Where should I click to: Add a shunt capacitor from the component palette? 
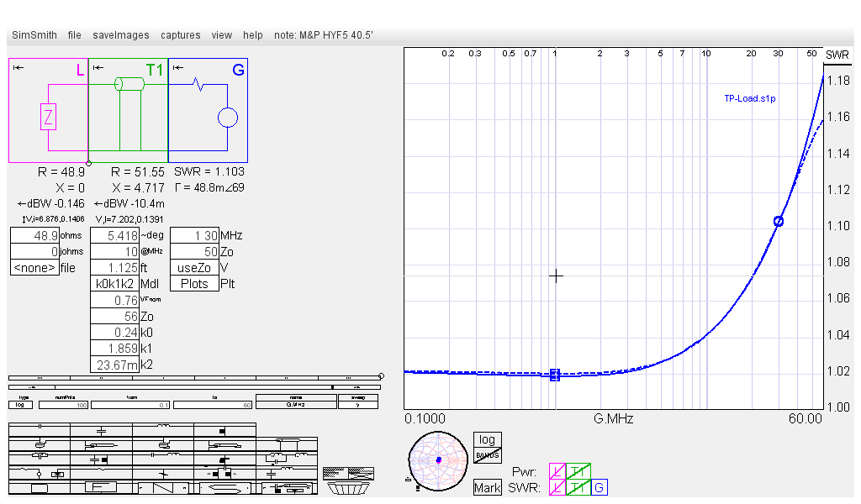[x=102, y=431]
